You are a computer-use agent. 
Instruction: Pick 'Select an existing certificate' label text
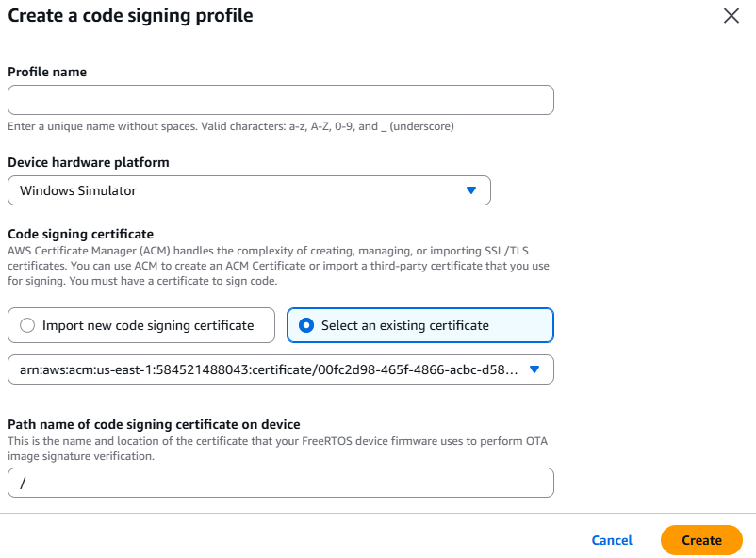pos(404,325)
